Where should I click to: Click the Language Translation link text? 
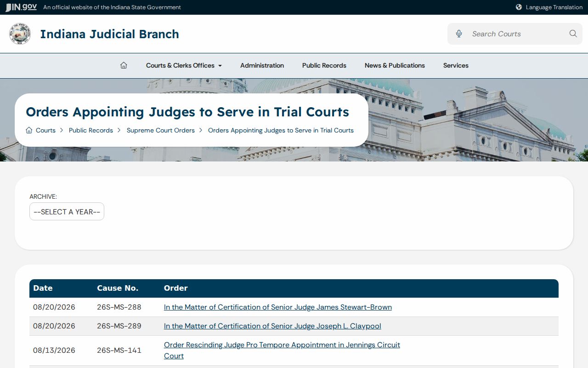tap(554, 7)
